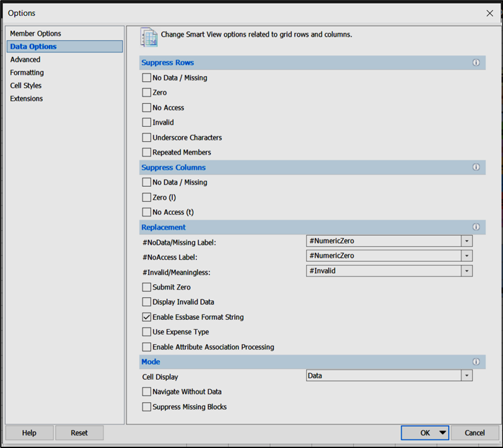
Task: Toggle Navigate Without Data checkbox
Action: coord(147,392)
